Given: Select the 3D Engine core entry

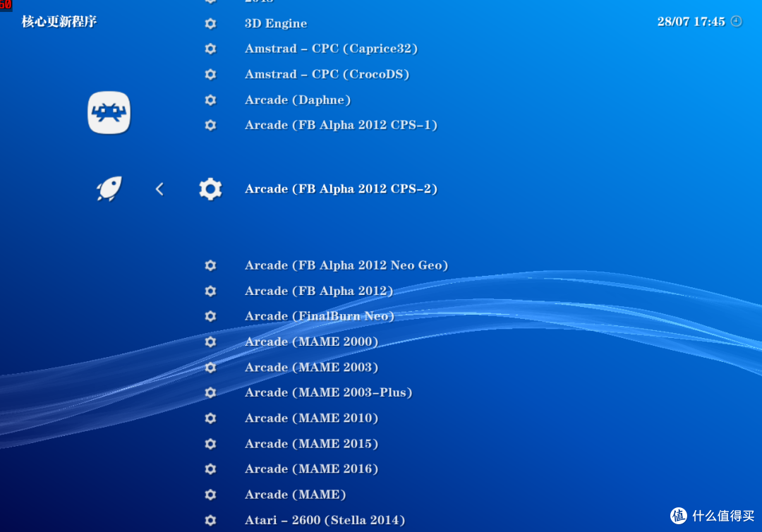Looking at the screenshot, I should coord(276,23).
